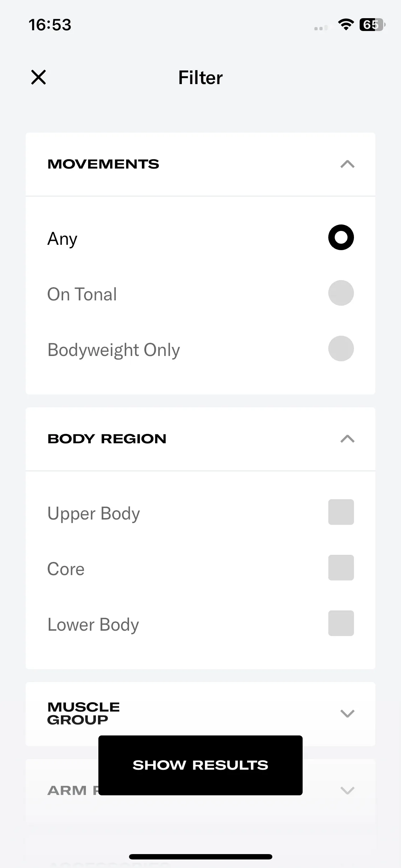
Task: Select the Any radio button
Action: click(x=341, y=237)
